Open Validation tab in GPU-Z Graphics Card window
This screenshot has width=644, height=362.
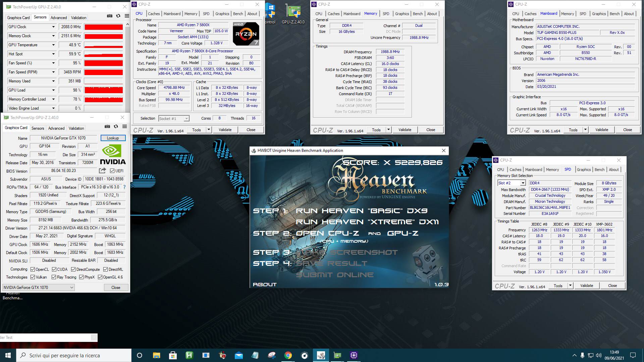(76, 128)
